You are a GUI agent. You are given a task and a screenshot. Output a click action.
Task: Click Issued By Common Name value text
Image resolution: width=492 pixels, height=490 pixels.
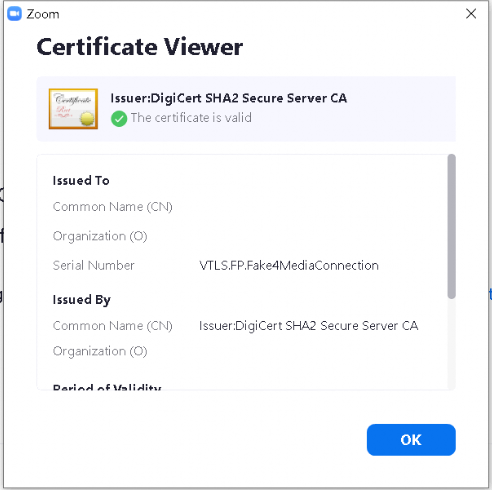tap(308, 326)
